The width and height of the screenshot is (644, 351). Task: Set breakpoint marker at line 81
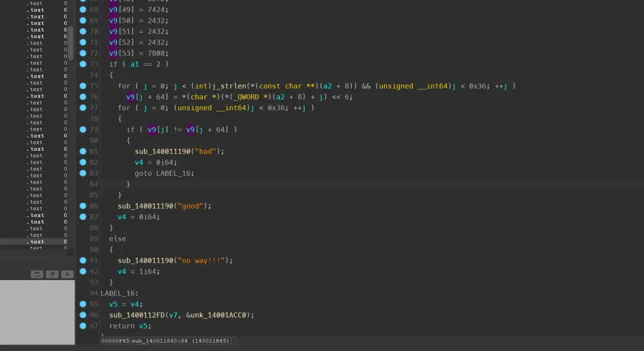(83, 151)
